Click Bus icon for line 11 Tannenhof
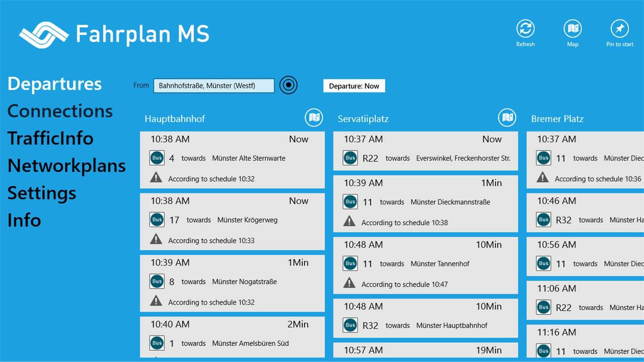 coord(350,263)
